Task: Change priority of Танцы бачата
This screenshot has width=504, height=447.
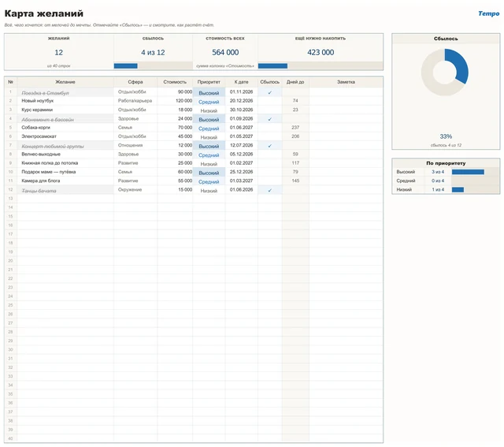Action: pos(209,191)
